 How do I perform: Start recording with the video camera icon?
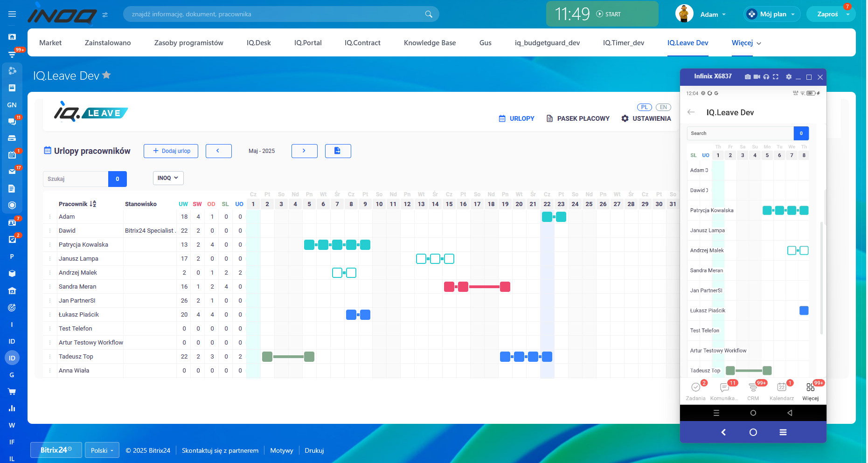757,77
